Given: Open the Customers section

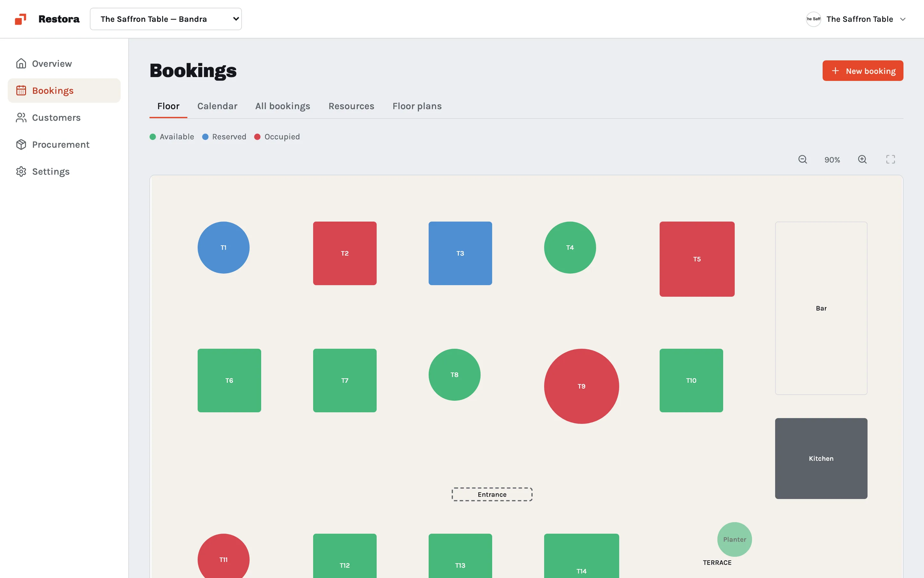Looking at the screenshot, I should click(64, 117).
